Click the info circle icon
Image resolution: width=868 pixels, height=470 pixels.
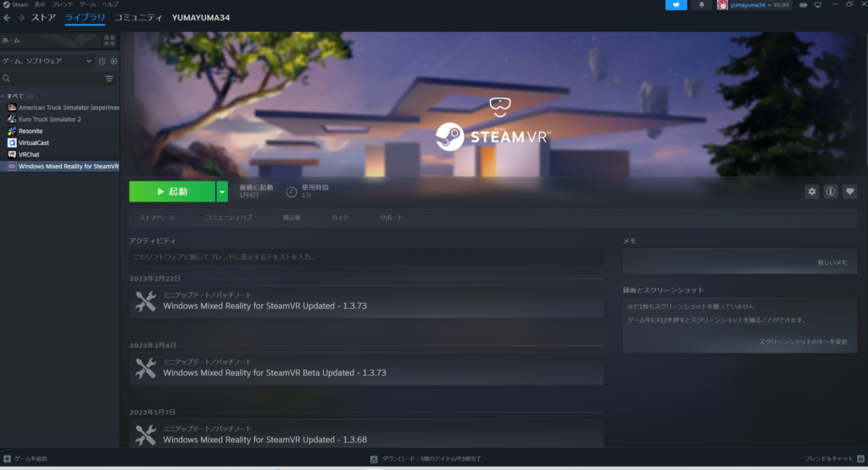(x=831, y=191)
